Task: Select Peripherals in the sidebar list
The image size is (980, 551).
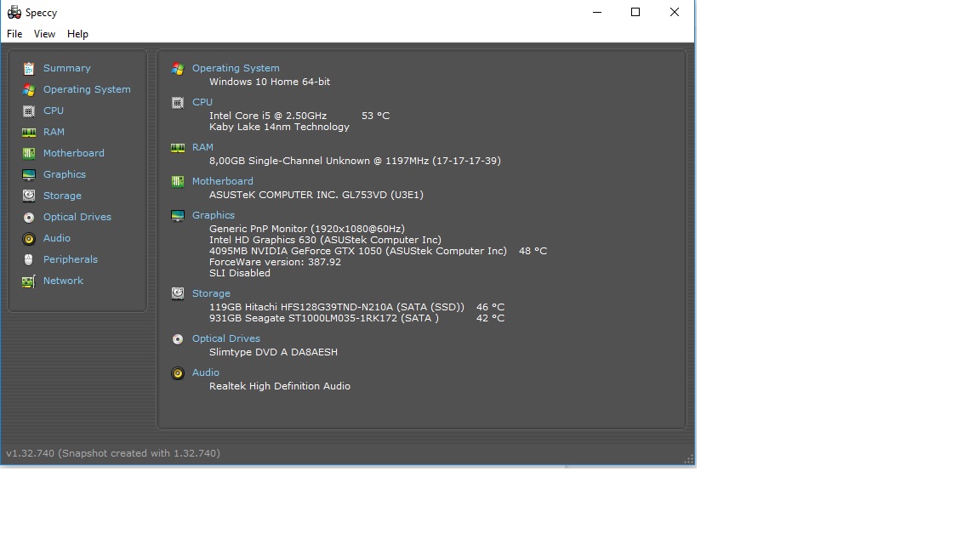Action: [x=70, y=259]
